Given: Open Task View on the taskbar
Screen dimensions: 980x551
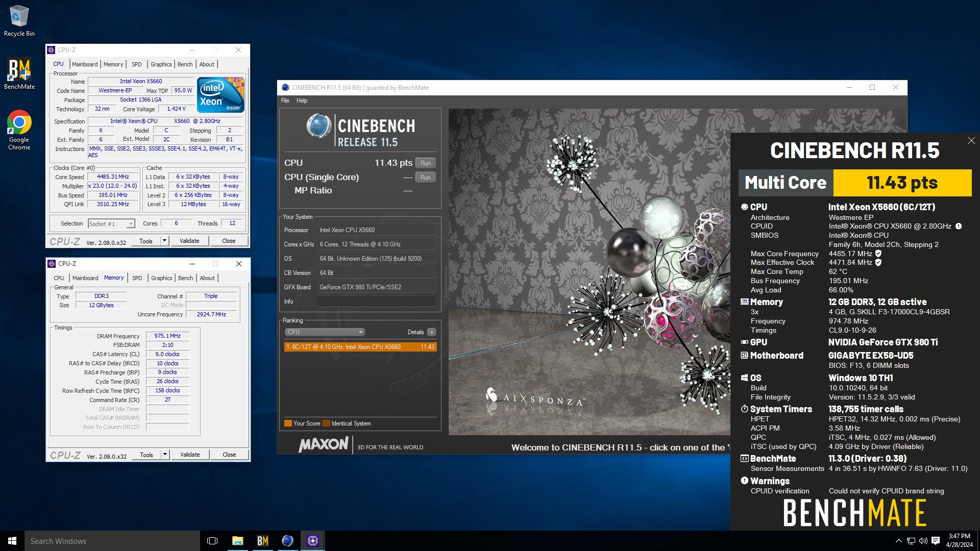Looking at the screenshot, I should (212, 541).
